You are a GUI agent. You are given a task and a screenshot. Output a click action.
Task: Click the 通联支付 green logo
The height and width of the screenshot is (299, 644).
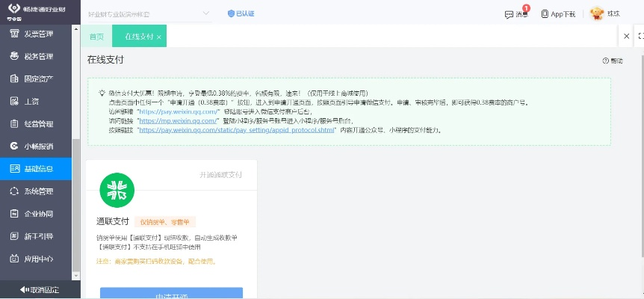tap(117, 191)
